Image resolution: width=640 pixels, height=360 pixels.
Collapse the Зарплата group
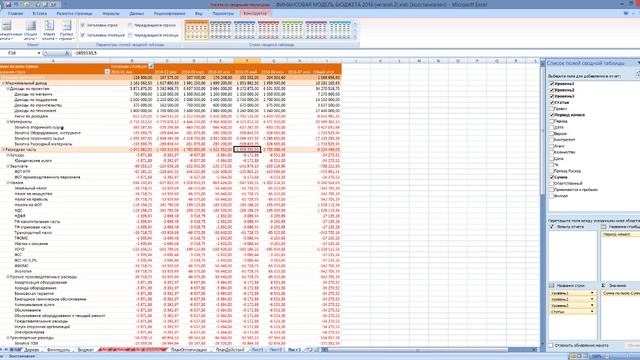tap(8, 167)
